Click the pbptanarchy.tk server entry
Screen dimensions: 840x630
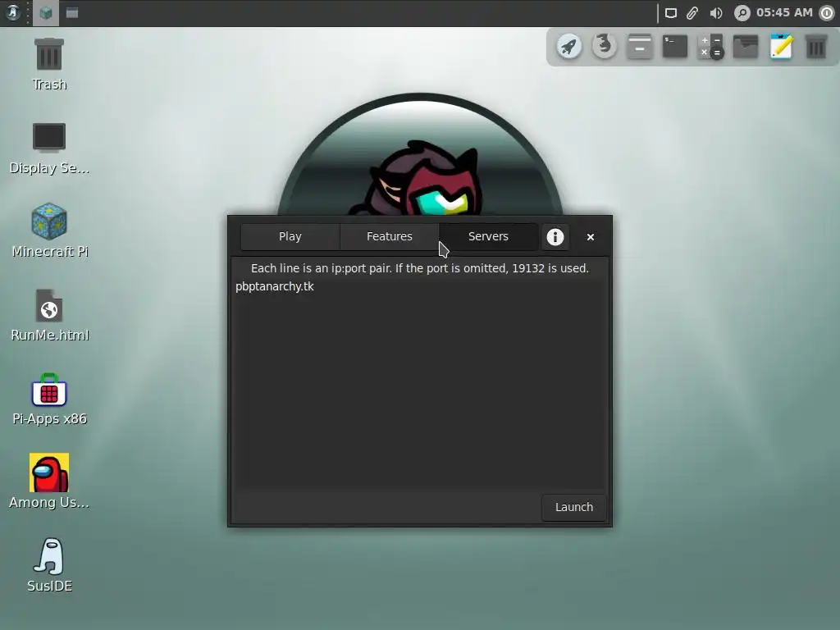point(275,286)
